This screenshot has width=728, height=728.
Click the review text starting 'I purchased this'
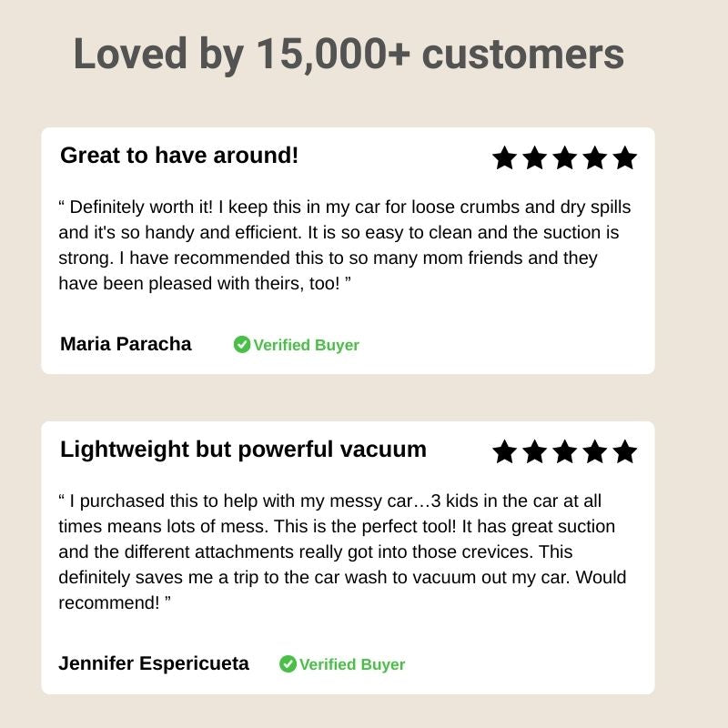coord(343,551)
